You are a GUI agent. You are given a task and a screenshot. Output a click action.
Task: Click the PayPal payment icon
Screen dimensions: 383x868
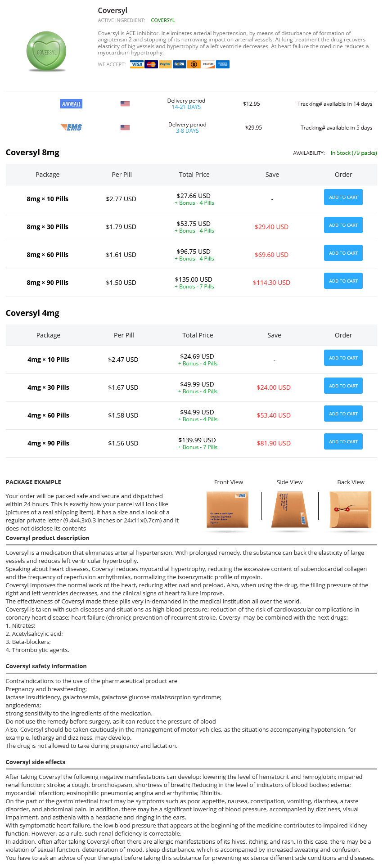tap(165, 64)
